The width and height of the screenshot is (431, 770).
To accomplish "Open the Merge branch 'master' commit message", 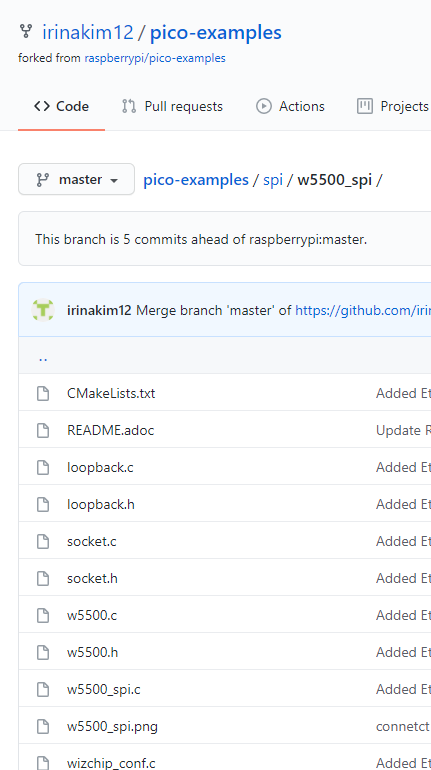I will (214, 310).
